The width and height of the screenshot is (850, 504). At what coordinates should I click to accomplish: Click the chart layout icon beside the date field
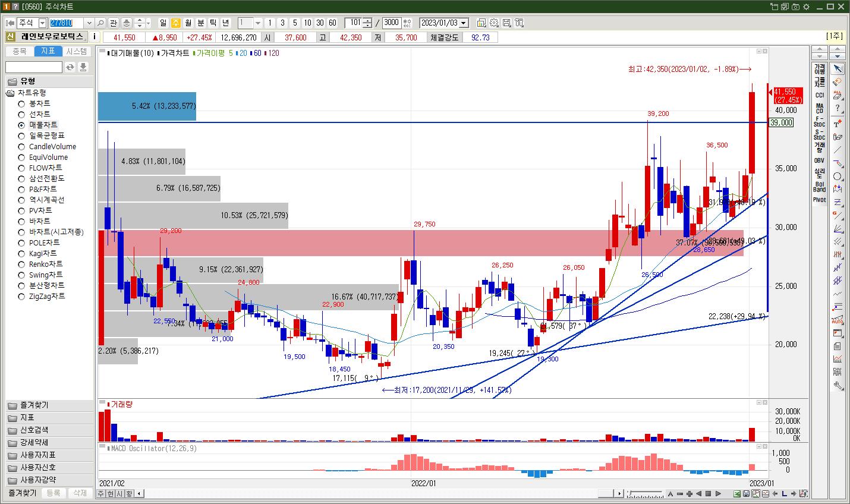(481, 23)
